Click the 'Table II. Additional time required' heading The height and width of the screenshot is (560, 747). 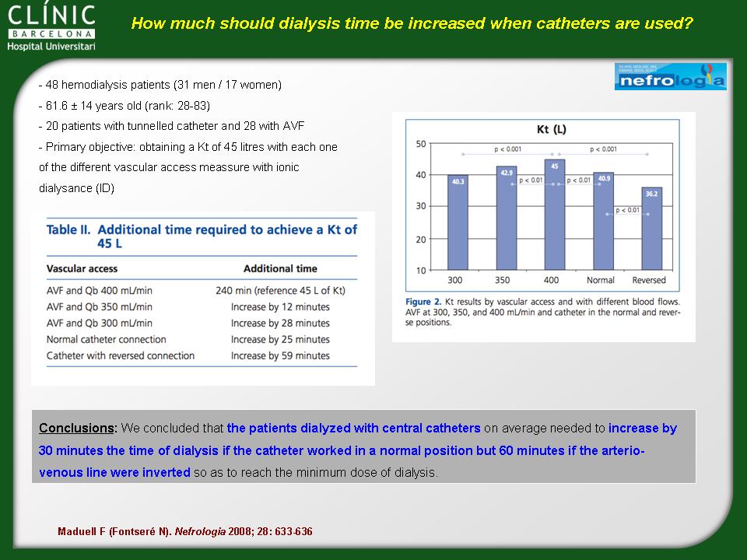(202, 236)
